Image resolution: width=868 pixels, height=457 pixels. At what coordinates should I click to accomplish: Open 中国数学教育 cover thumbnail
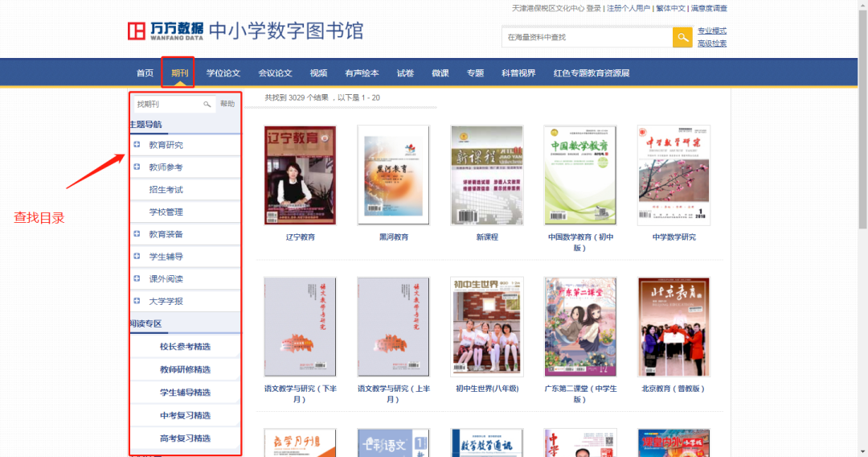(579, 175)
